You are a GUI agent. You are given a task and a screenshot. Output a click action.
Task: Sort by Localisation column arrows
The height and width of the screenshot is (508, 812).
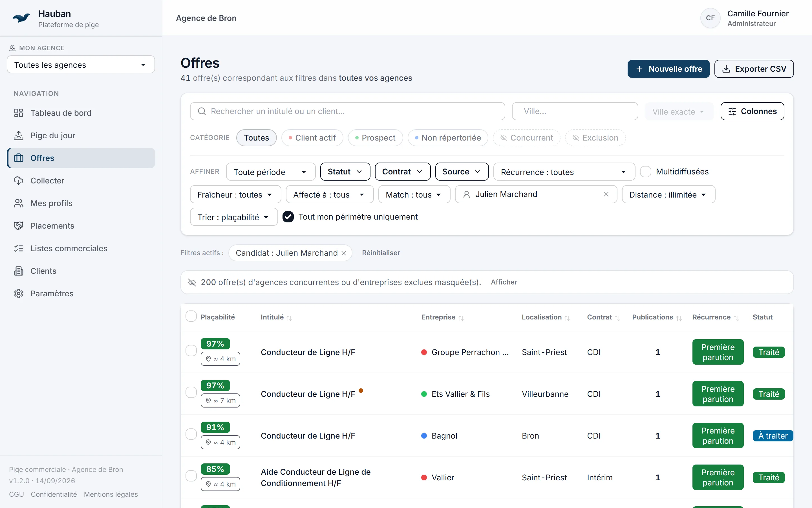click(567, 318)
